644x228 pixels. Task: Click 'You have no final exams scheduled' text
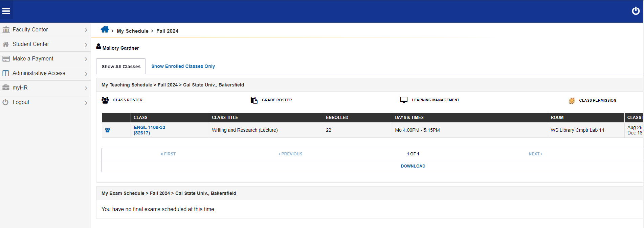click(158, 209)
